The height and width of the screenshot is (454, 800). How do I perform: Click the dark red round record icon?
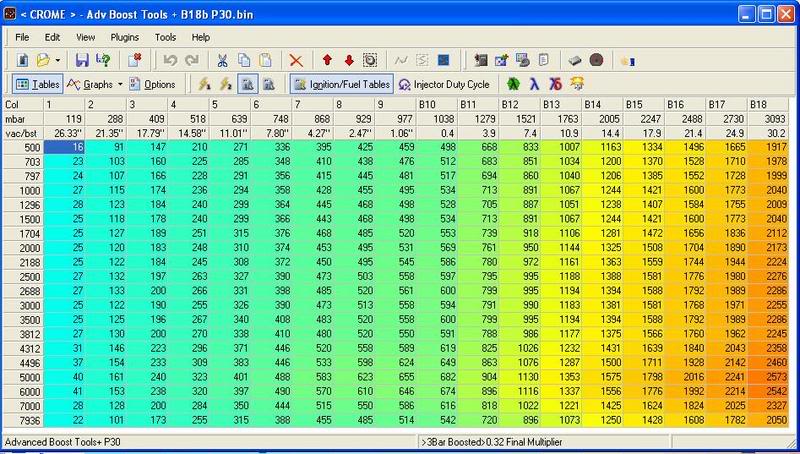596,60
